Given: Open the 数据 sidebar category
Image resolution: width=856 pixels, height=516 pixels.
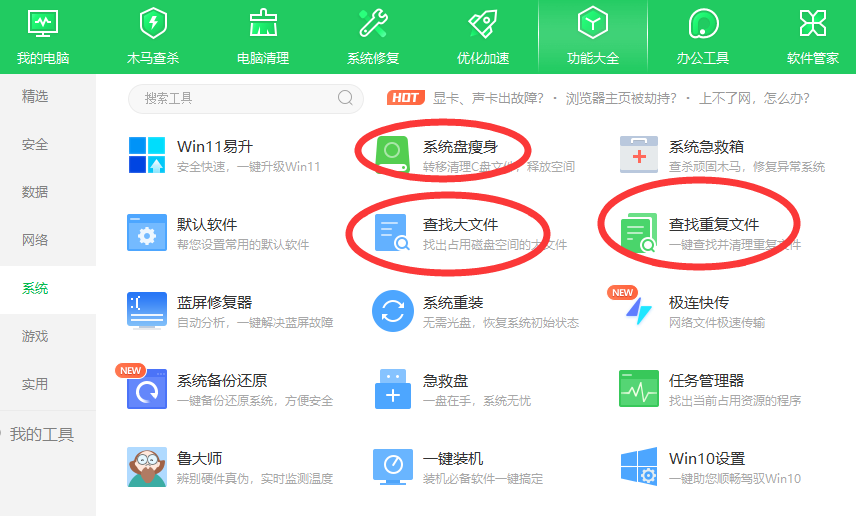Looking at the screenshot, I should [x=35, y=192].
